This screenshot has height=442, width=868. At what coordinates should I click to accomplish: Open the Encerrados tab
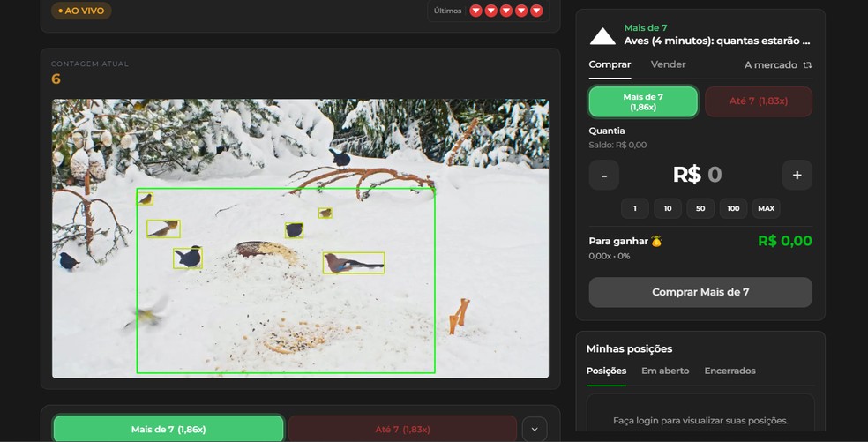pyautogui.click(x=730, y=371)
